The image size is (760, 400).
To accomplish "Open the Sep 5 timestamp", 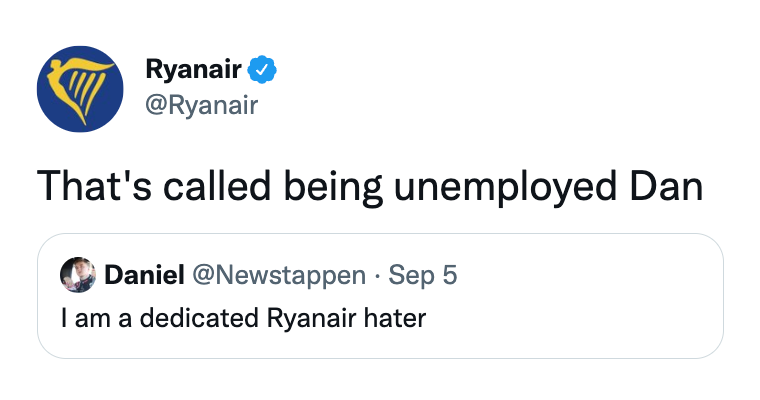I will coord(422,274).
